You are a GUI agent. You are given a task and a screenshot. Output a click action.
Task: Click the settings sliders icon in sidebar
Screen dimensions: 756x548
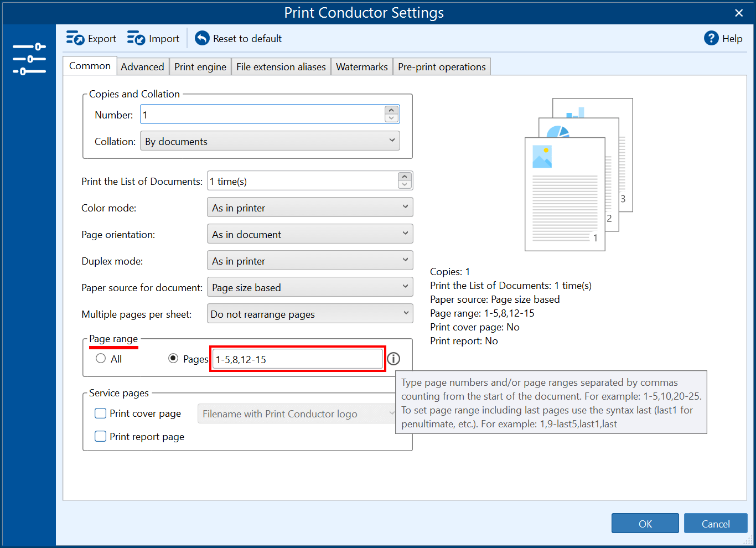[29, 59]
